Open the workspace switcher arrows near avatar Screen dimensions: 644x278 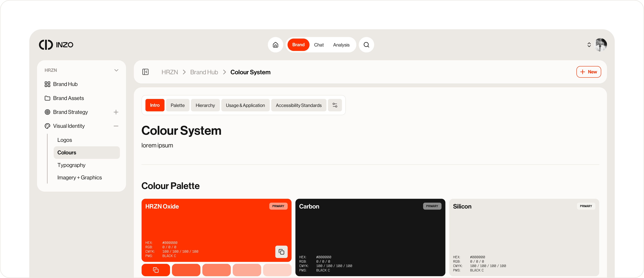point(589,45)
